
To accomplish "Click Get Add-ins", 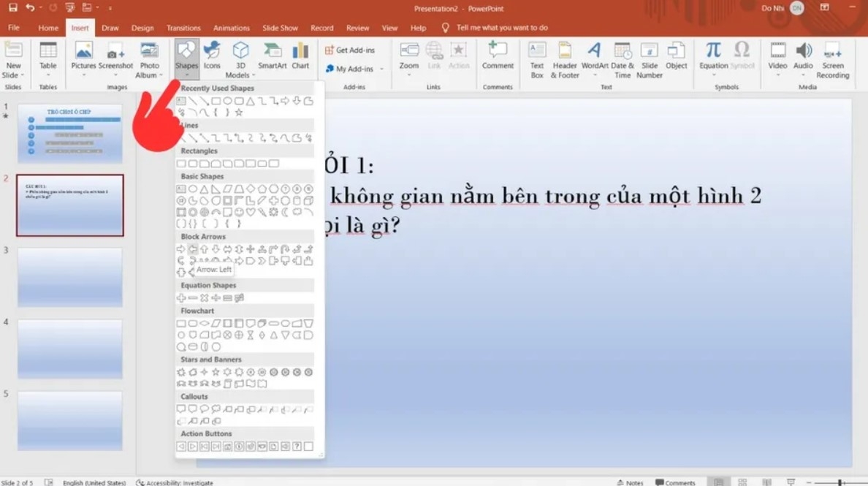I will click(x=350, y=50).
